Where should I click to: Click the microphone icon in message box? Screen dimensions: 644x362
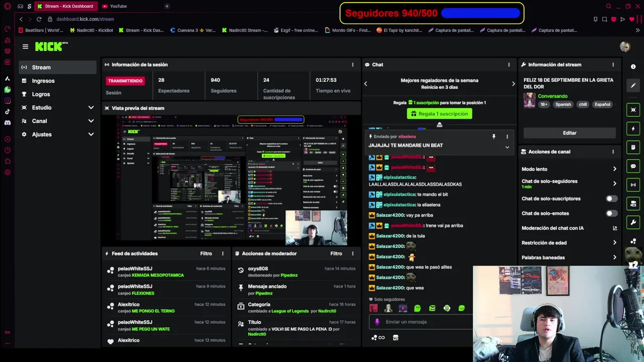tap(377, 322)
